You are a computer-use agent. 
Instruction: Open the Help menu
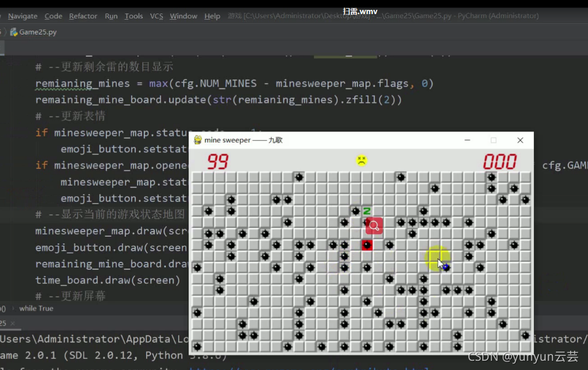pos(212,16)
